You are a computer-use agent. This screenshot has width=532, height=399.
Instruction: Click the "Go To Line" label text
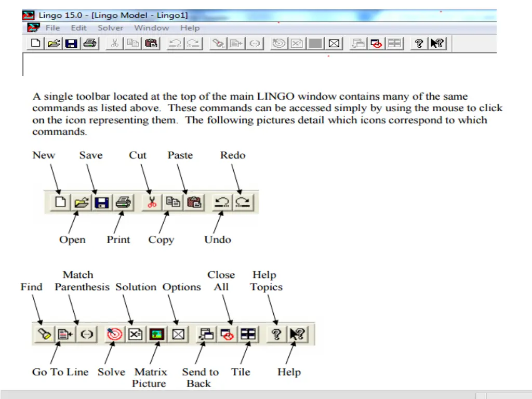click(60, 372)
